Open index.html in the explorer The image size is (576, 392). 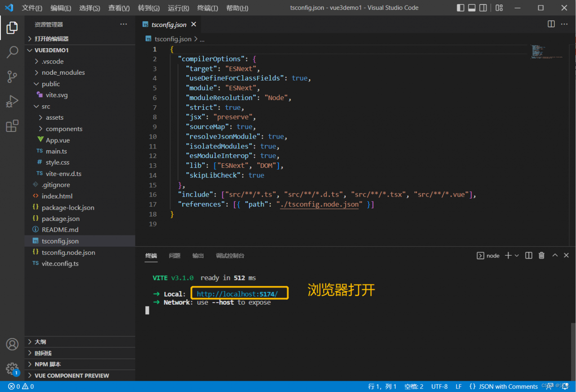click(80, 196)
